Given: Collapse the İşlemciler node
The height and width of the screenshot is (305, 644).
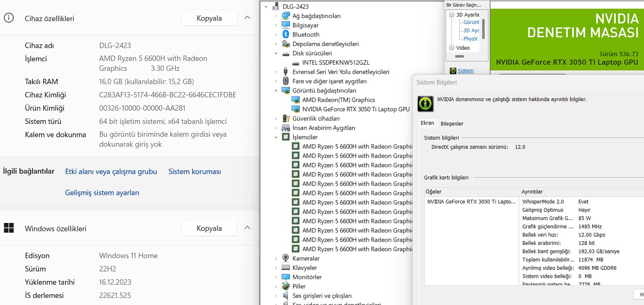Looking at the screenshot, I should pos(276,137).
